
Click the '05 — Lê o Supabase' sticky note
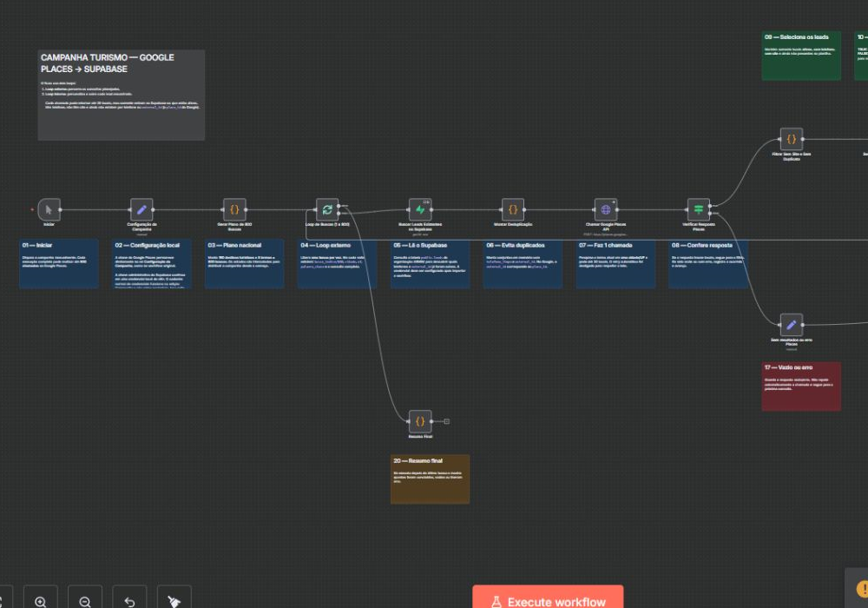tap(431, 264)
